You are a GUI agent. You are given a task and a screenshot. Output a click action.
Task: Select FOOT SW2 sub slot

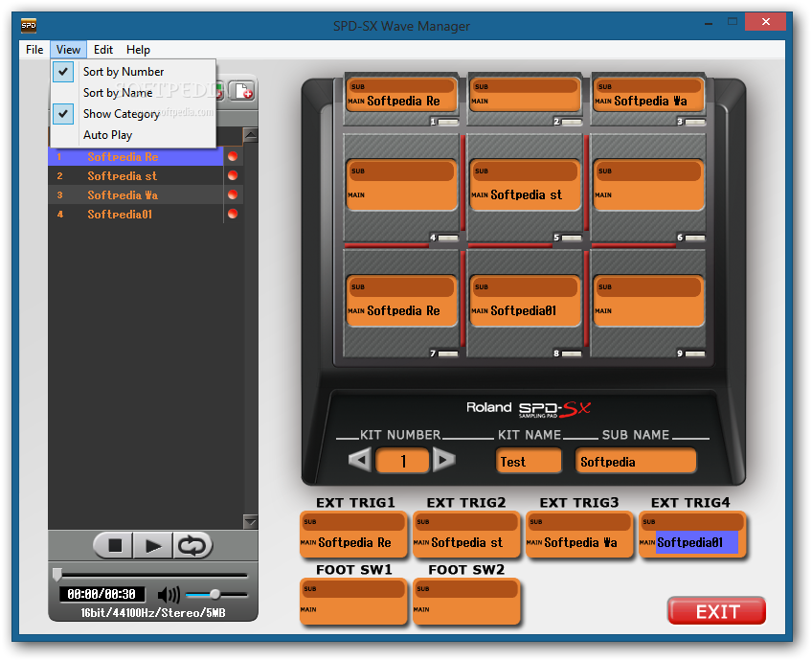(467, 589)
